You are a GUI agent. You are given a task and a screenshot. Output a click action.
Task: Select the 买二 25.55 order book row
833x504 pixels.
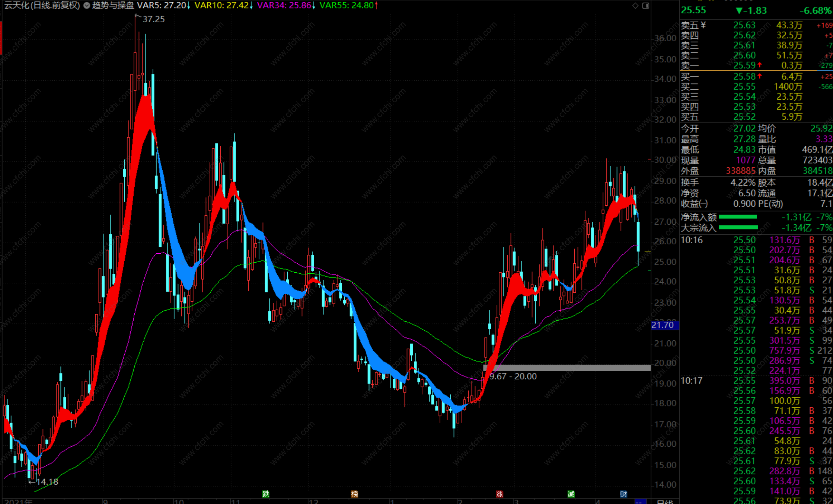(x=744, y=87)
